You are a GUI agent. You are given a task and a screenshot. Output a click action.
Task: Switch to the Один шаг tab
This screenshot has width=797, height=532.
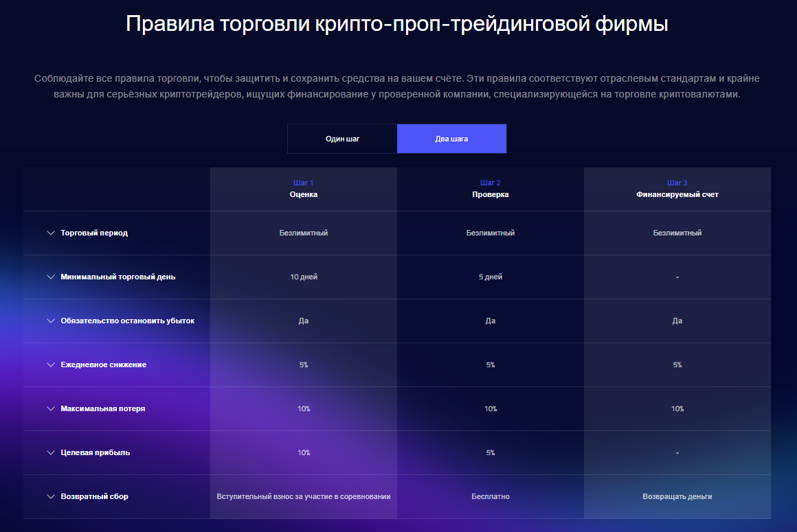point(342,139)
